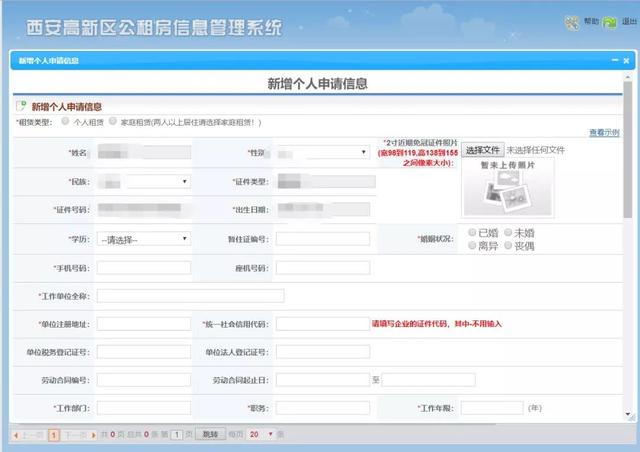Viewport: 640px width, 452px height.
Task: Open the 性别 dropdown
Action: 322,152
